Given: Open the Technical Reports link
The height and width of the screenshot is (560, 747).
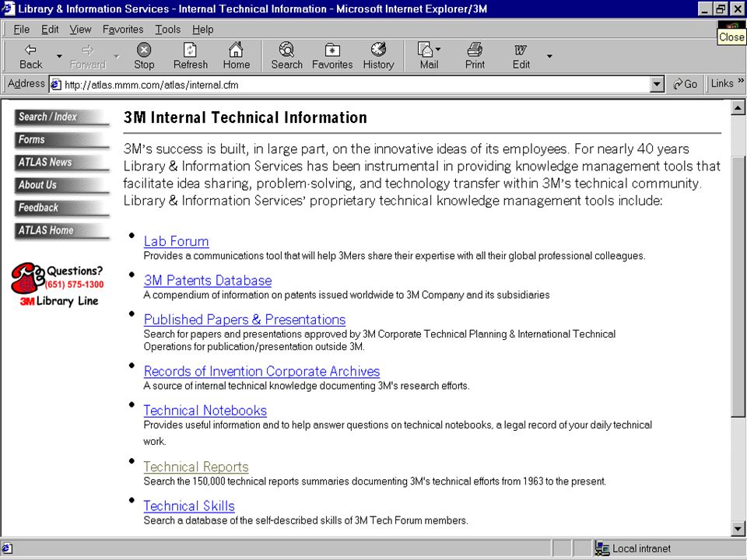Looking at the screenshot, I should point(196,467).
